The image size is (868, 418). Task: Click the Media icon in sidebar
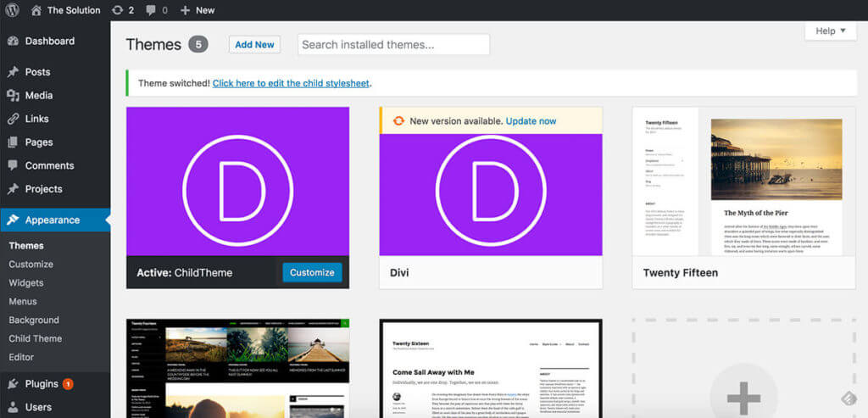tap(14, 95)
